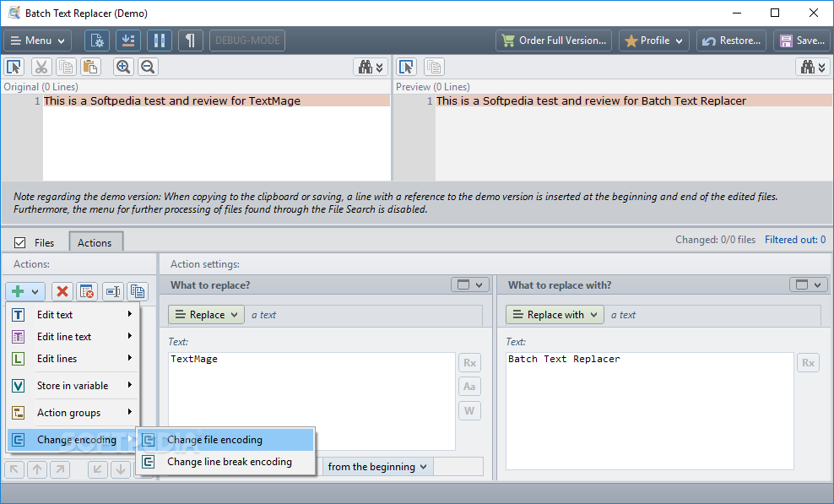Choose Change file encoding
Viewport: 834px width, 504px height.
coord(226,440)
